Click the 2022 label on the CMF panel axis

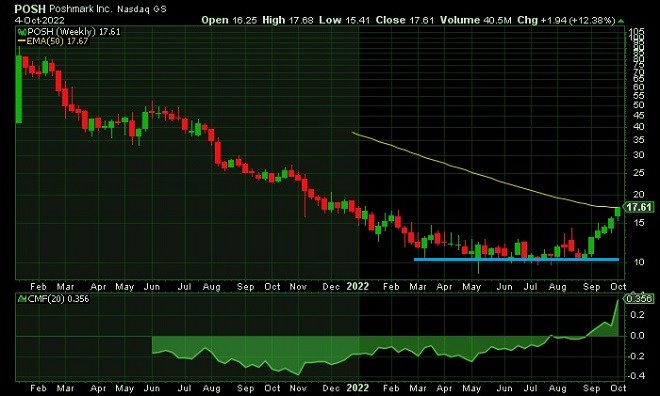click(358, 388)
